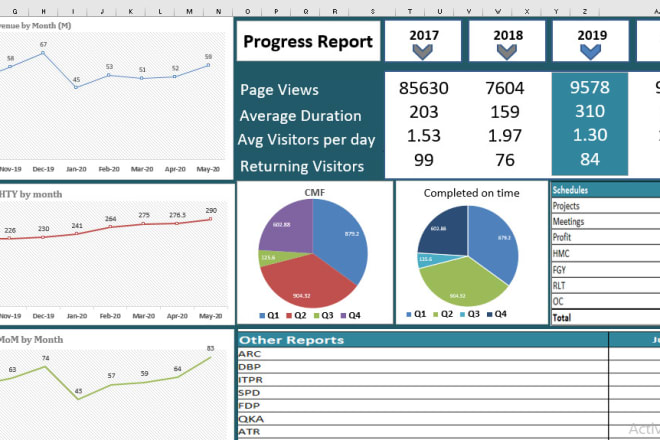Screen dimensions: 660x440
Task: Select the Total row in Schedules
Action: click(606, 317)
